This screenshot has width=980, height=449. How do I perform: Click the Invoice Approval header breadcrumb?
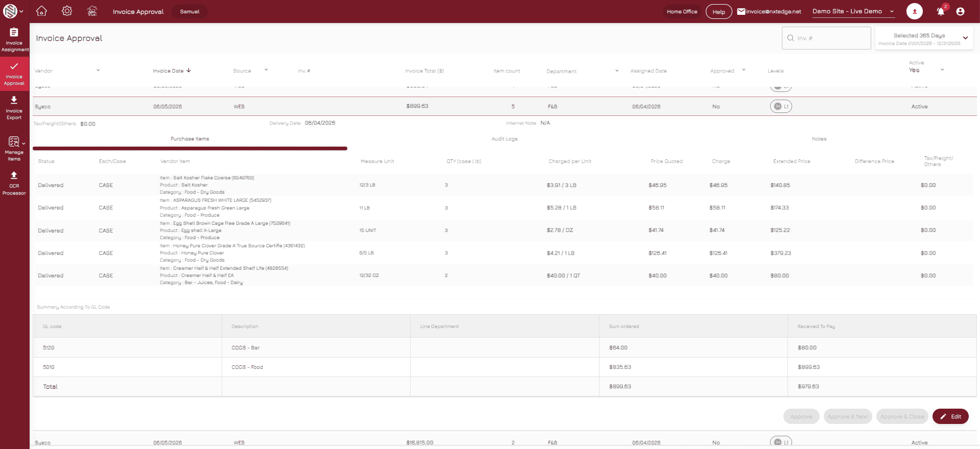coord(138,11)
